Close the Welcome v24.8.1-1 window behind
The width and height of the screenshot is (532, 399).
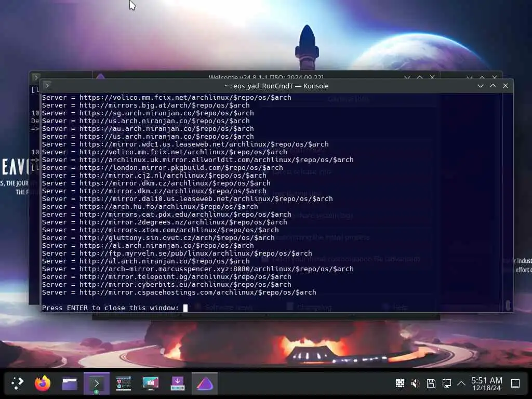pyautogui.click(x=432, y=77)
